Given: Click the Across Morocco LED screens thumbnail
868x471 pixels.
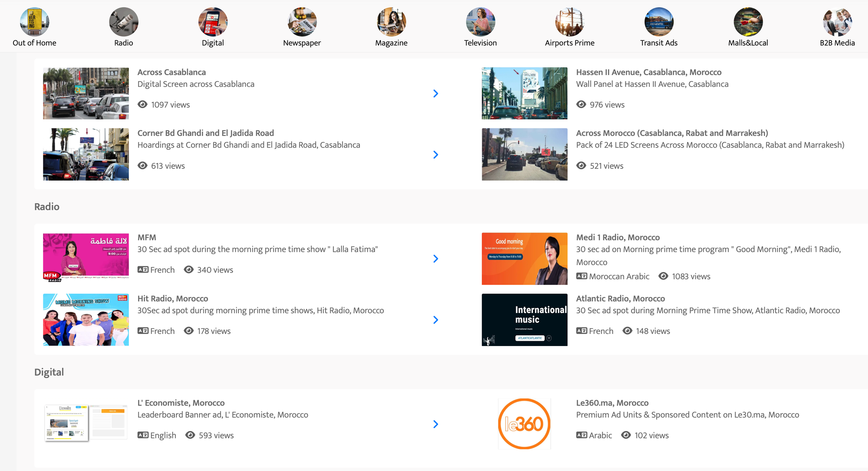Looking at the screenshot, I should click(x=524, y=154).
